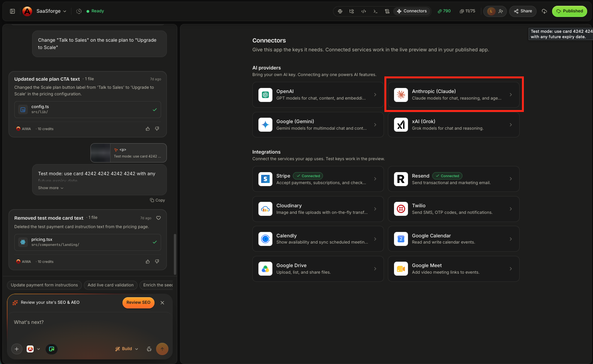Open the code view icon in toolbar
This screenshot has height=364, width=593.
pos(364,11)
